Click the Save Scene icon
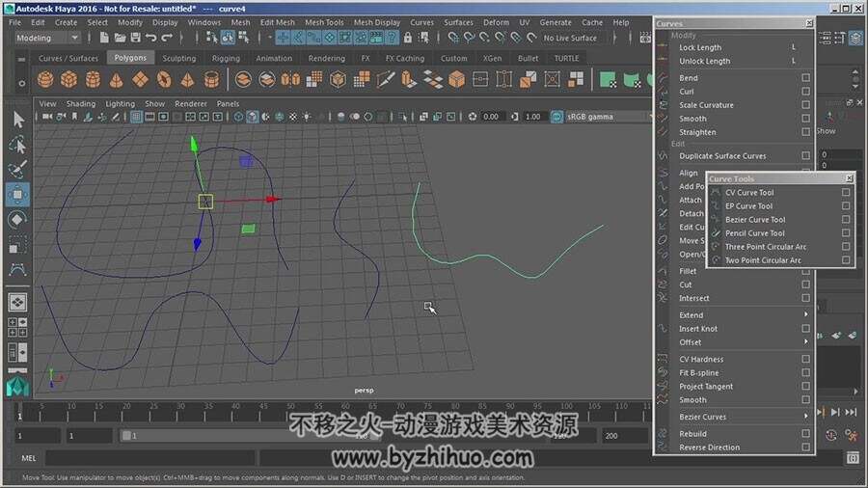 click(x=136, y=38)
